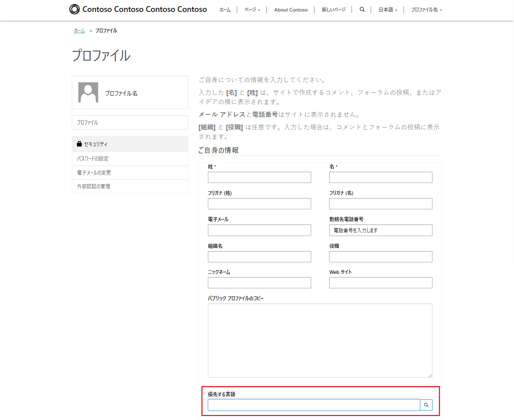
Task: Focus the 名 input field
Action: tap(381, 177)
